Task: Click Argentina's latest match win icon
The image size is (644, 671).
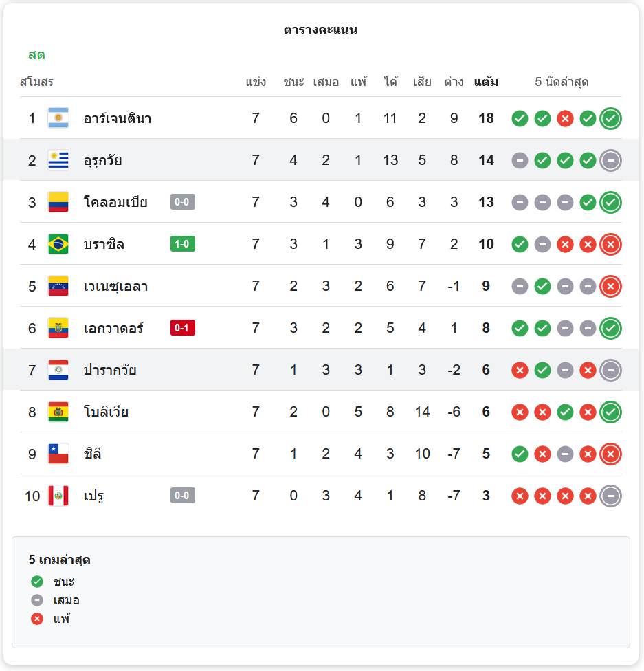Action: point(610,119)
